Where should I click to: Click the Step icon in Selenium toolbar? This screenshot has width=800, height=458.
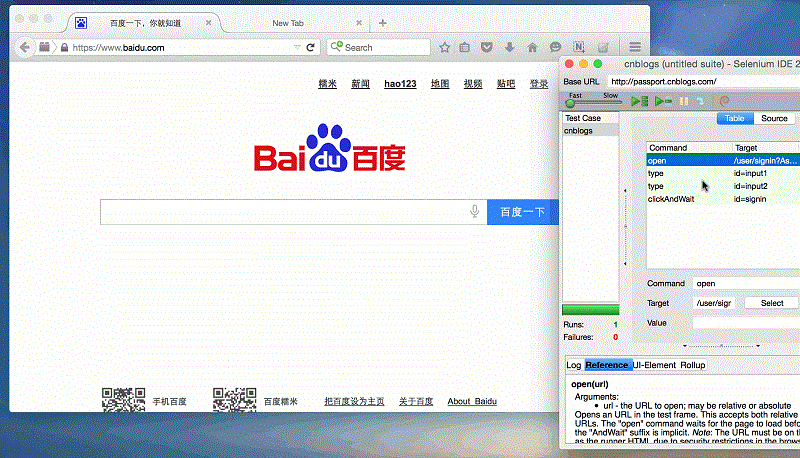(x=701, y=101)
